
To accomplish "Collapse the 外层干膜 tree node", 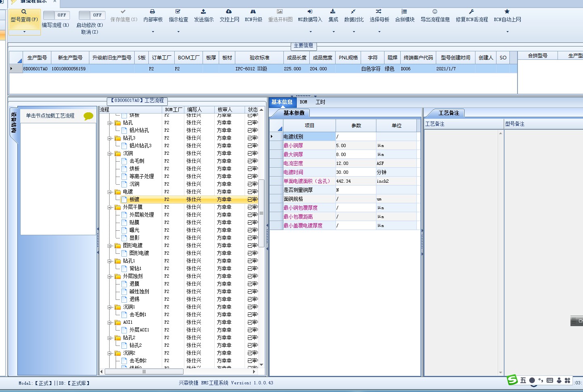I will tap(110, 207).
